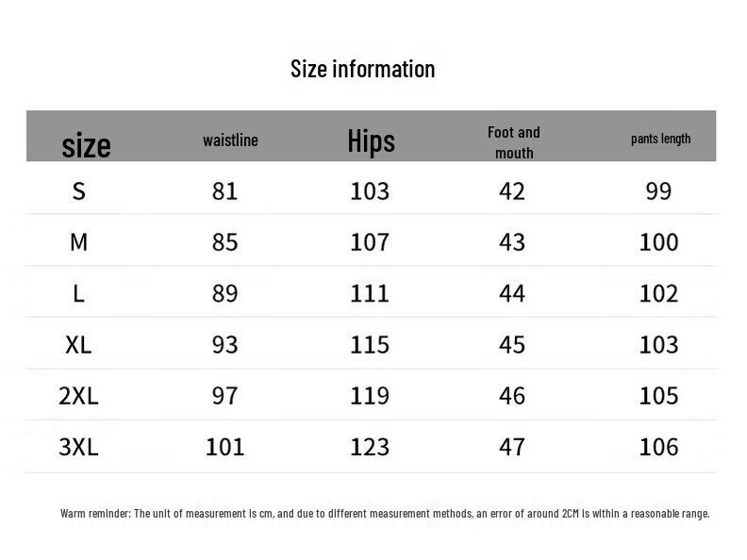The width and height of the screenshot is (747, 560).
Task: Click pants length value 106 for 3XL
Action: pyautogui.click(x=658, y=446)
